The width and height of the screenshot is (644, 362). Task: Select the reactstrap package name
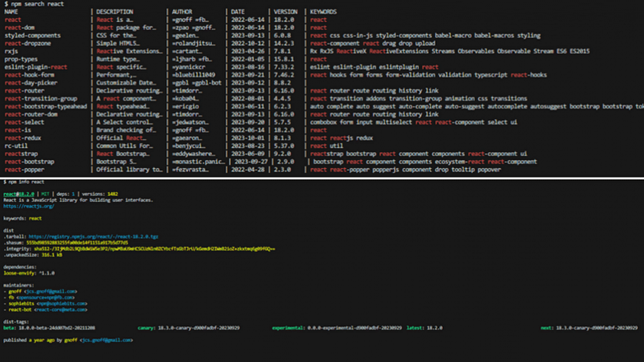21,153
